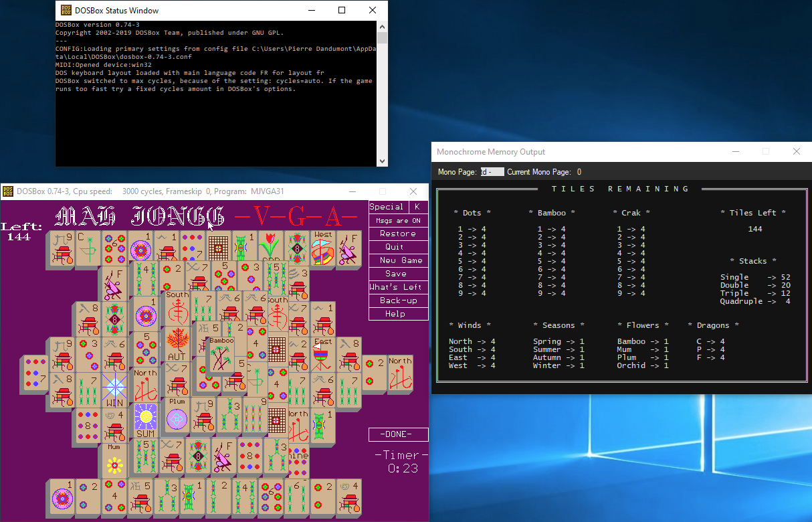Pick the 4 of Dots tile in bottom row
Viewport: 812px width, 522px height.
point(114,497)
